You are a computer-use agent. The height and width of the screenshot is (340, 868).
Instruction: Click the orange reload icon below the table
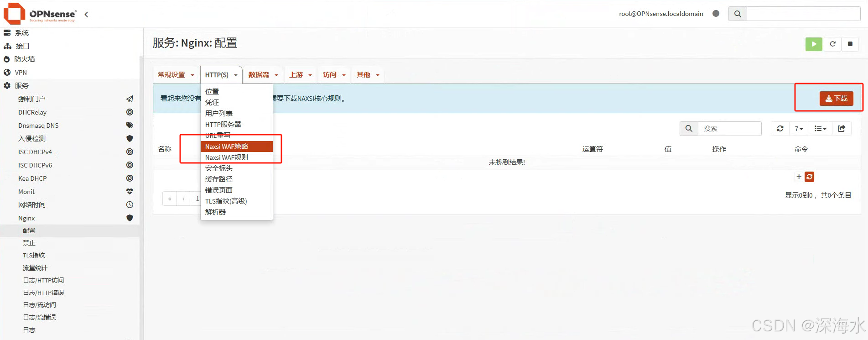810,177
